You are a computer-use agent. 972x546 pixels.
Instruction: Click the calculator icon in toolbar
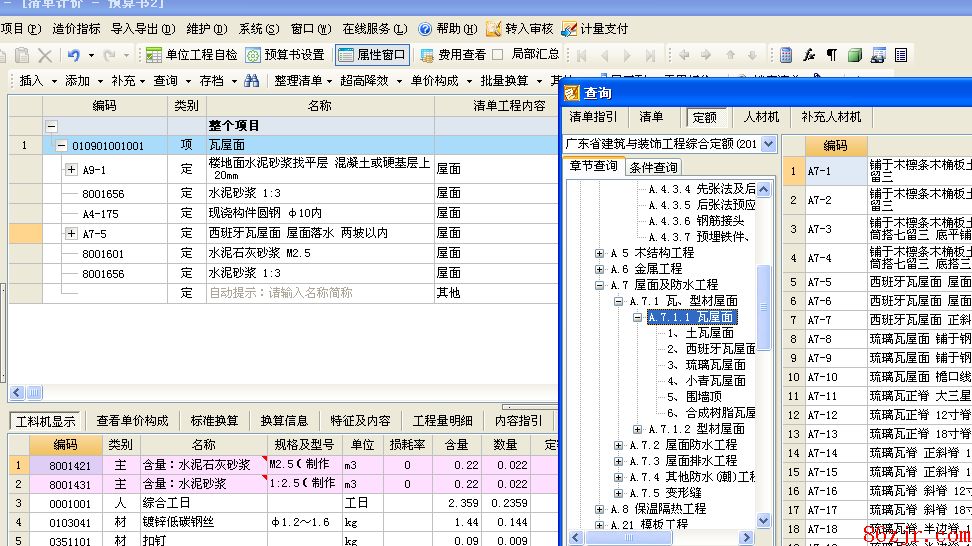point(786,55)
